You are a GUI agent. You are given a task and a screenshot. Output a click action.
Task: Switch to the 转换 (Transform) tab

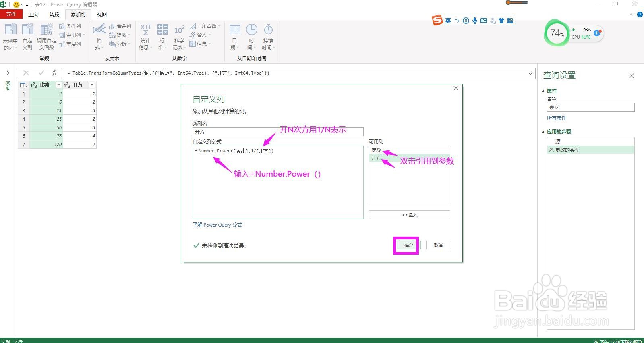coord(54,14)
